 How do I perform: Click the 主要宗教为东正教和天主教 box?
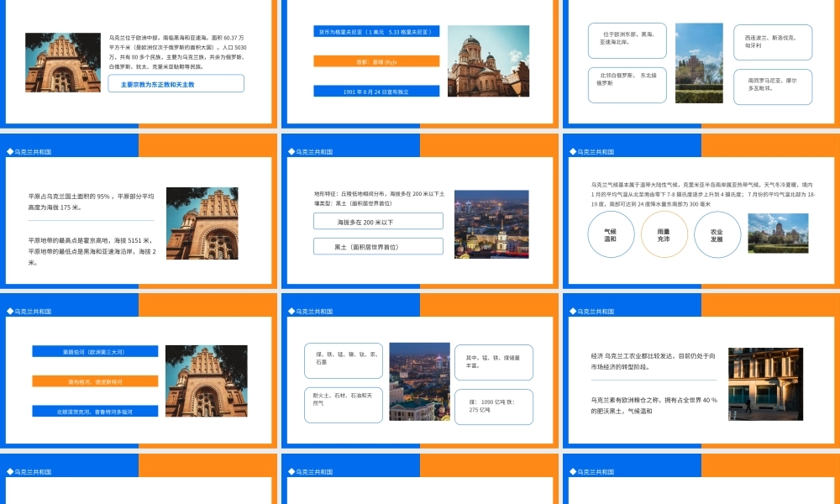click(x=176, y=83)
